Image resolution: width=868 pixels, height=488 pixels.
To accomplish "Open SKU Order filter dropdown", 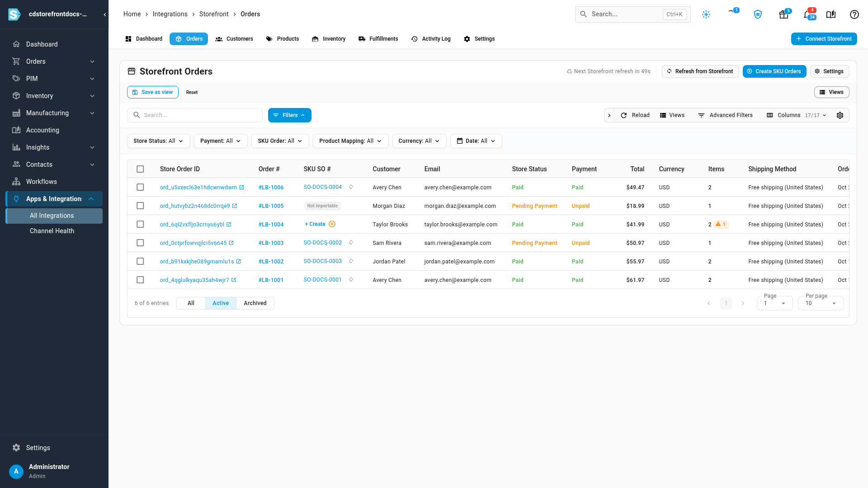I will 280,141.
